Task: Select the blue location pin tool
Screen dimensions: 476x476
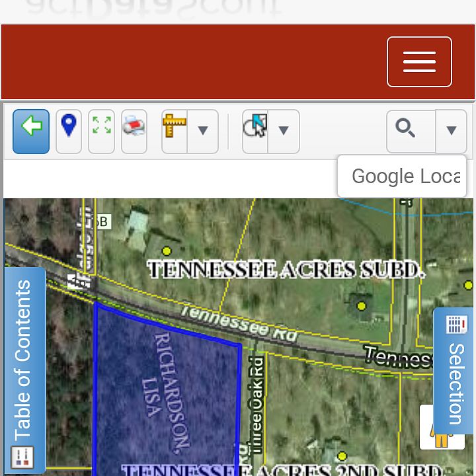Action: pos(69,132)
